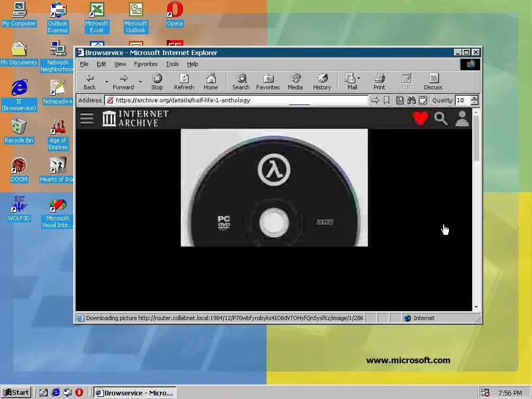
Task: Open the Back history dropdown arrow
Action: click(107, 82)
